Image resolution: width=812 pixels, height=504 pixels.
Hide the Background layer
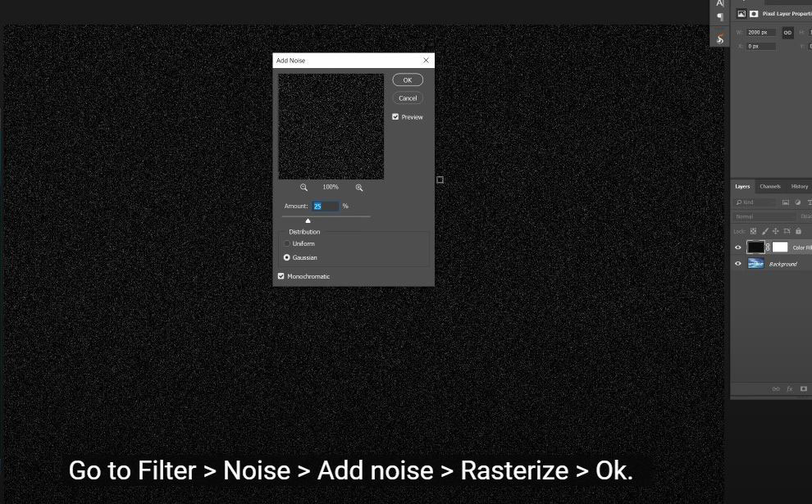pos(738,264)
